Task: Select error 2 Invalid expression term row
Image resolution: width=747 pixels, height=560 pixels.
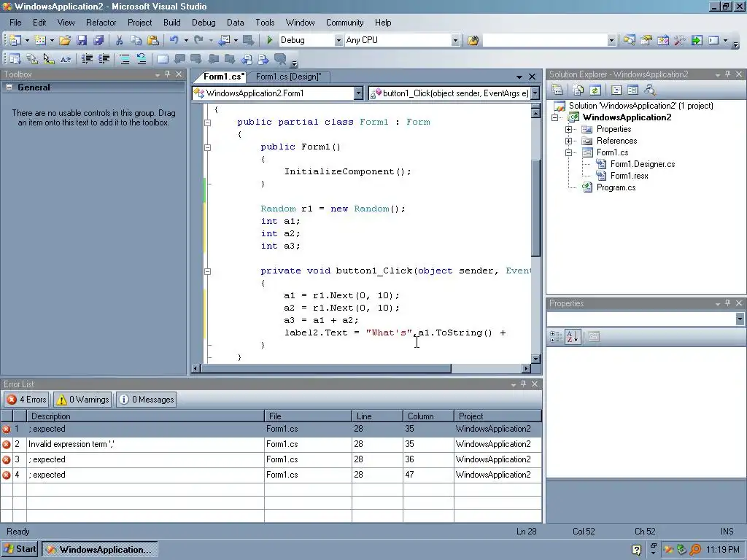Action: coord(271,444)
